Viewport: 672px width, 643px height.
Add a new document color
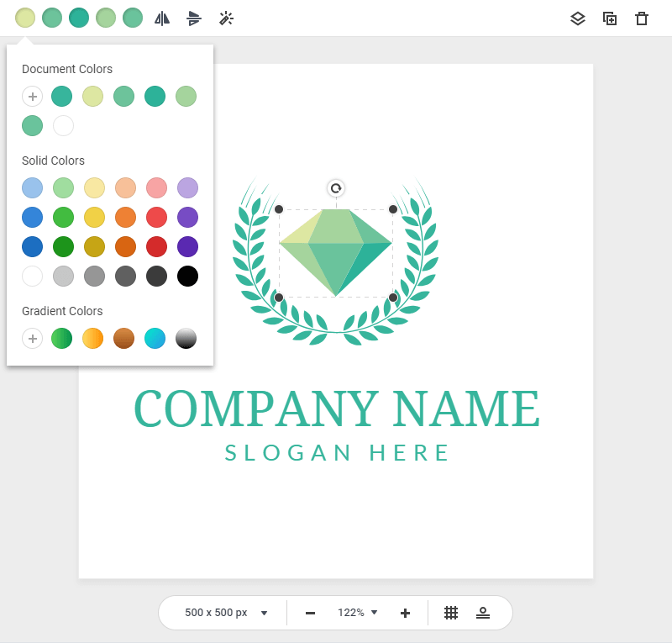coord(32,97)
